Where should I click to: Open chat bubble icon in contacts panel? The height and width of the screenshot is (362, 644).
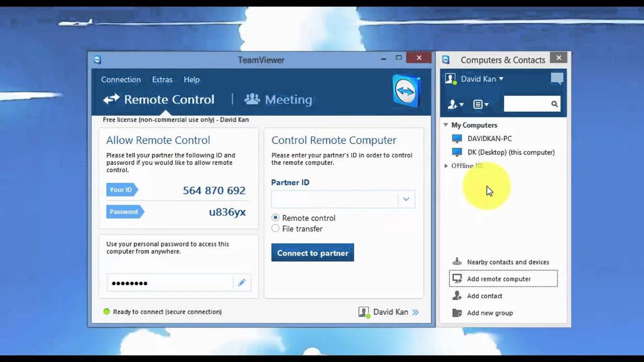tap(557, 78)
